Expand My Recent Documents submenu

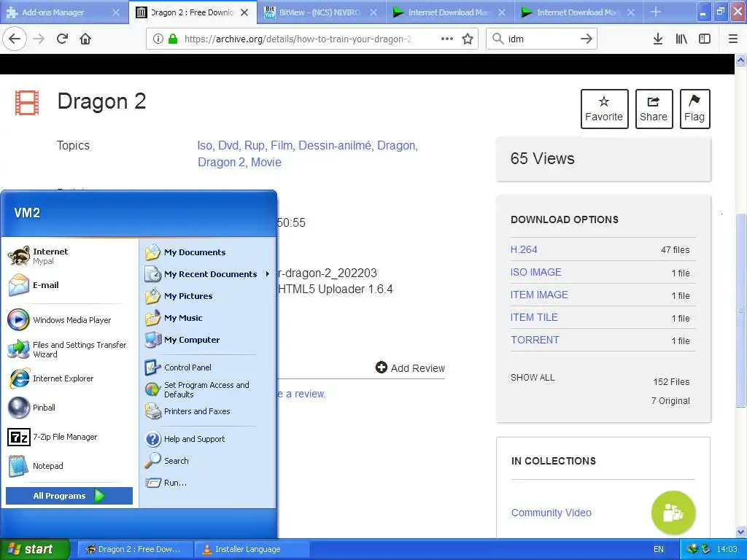coord(208,274)
